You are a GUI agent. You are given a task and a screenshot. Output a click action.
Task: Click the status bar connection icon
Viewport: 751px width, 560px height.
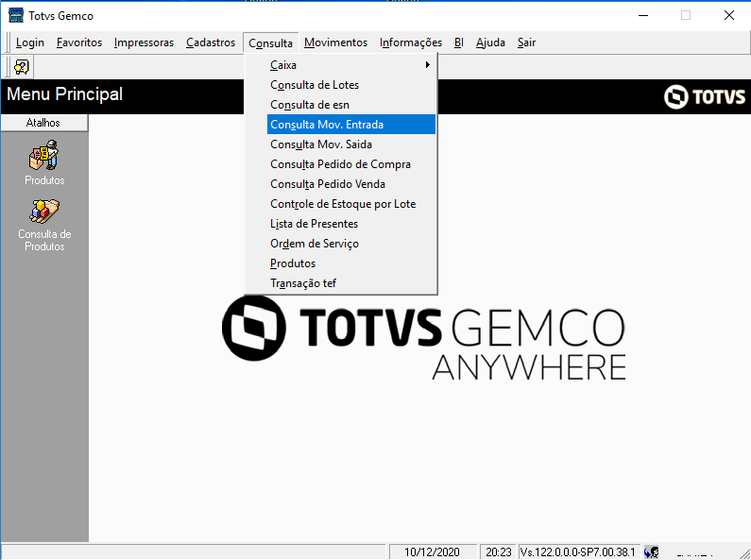coord(652,552)
